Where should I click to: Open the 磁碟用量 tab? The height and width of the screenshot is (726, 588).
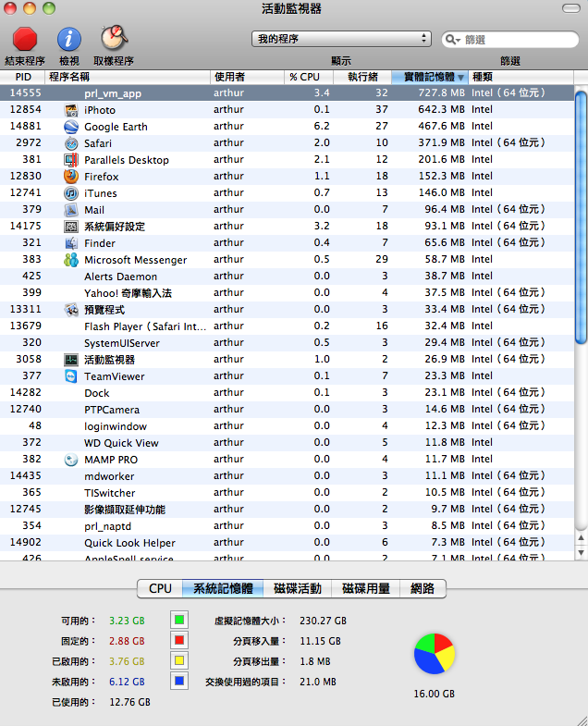coord(366,588)
